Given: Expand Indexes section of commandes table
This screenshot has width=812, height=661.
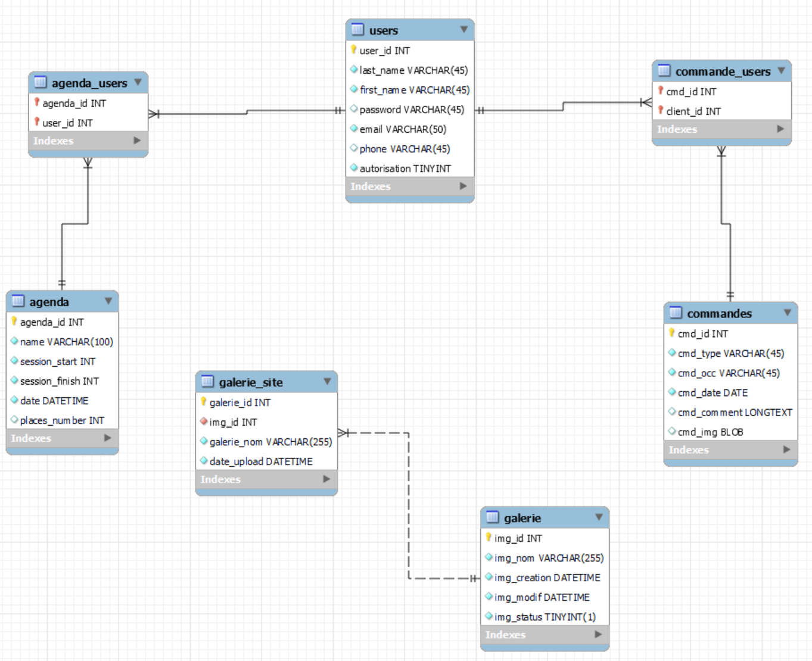Looking at the screenshot, I should click(x=787, y=450).
